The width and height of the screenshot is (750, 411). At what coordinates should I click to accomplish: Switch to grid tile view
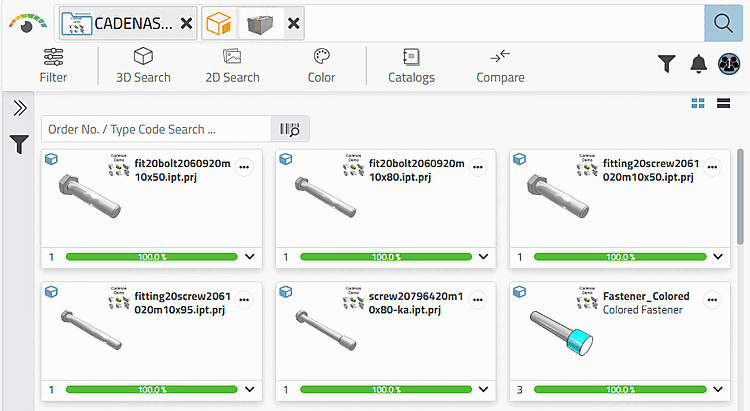click(698, 104)
